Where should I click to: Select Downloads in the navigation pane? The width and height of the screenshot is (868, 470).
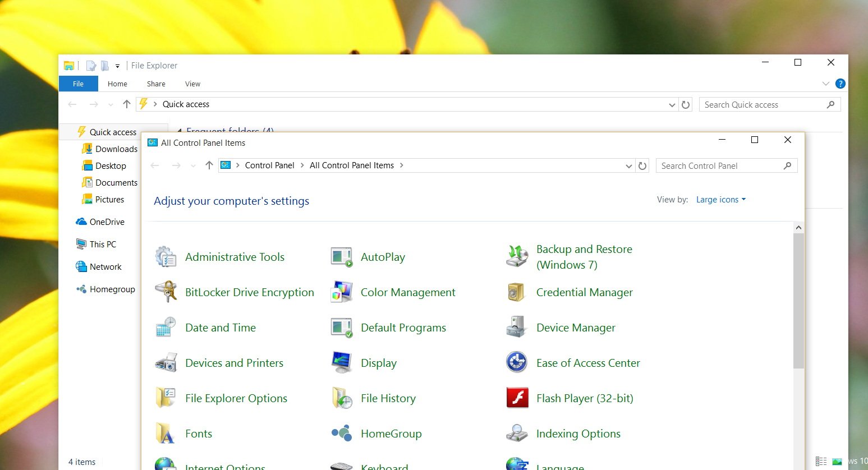pyautogui.click(x=110, y=149)
